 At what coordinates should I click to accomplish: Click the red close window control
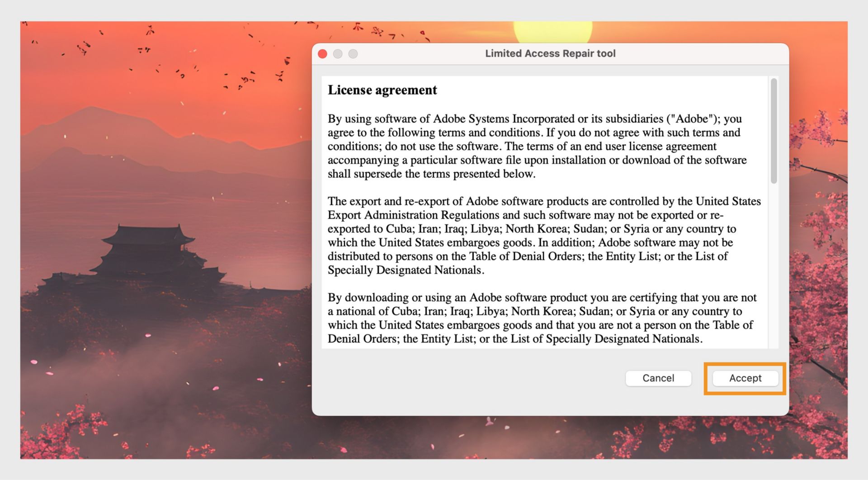click(x=322, y=53)
